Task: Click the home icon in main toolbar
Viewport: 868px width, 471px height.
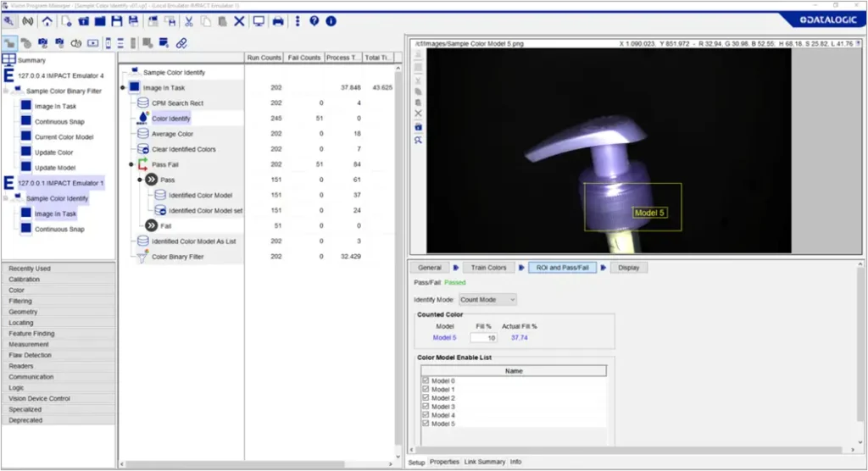Action: (46, 21)
